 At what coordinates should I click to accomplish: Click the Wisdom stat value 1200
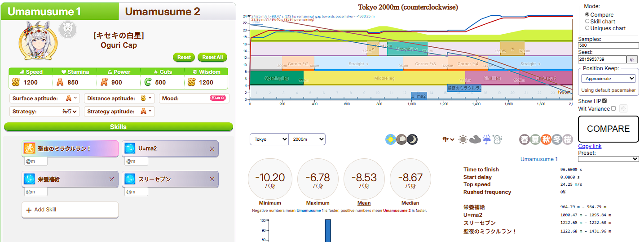point(207,82)
